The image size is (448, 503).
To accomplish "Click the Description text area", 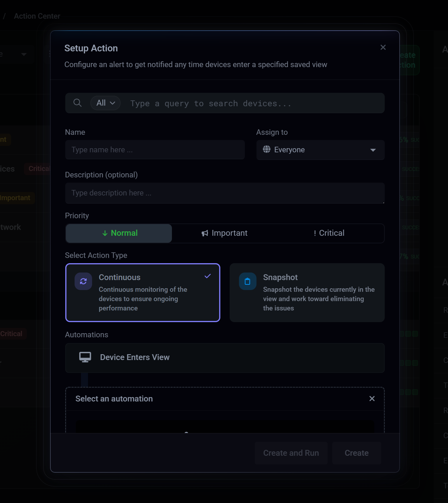I will click(225, 193).
